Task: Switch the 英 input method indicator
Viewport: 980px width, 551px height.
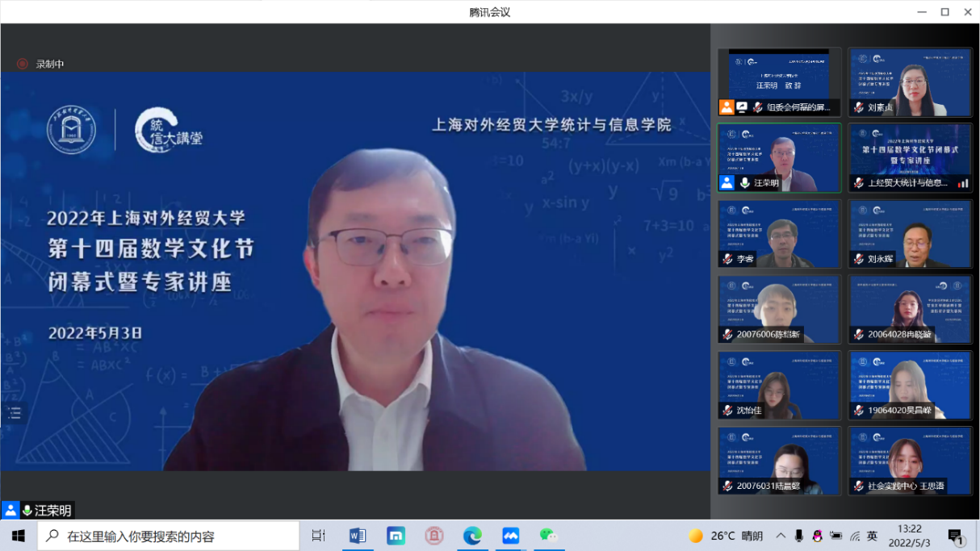Action: coord(872,536)
